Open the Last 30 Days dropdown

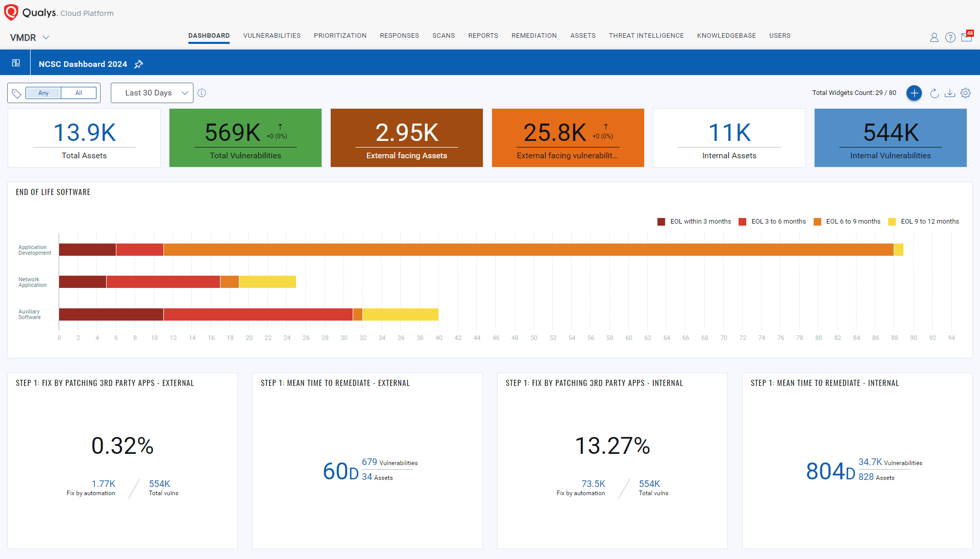tap(152, 93)
